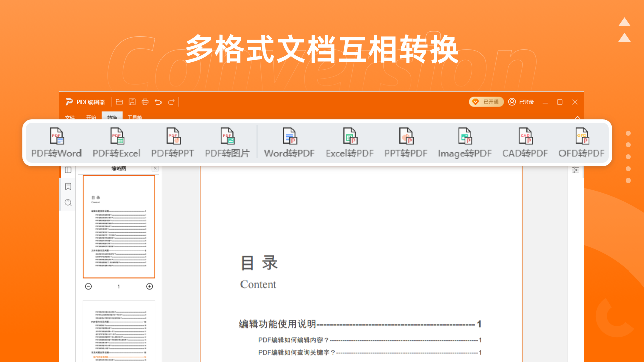Image resolution: width=644 pixels, height=362 pixels.
Task: Toggle the thumbnail panel sidebar icon
Action: tap(68, 170)
